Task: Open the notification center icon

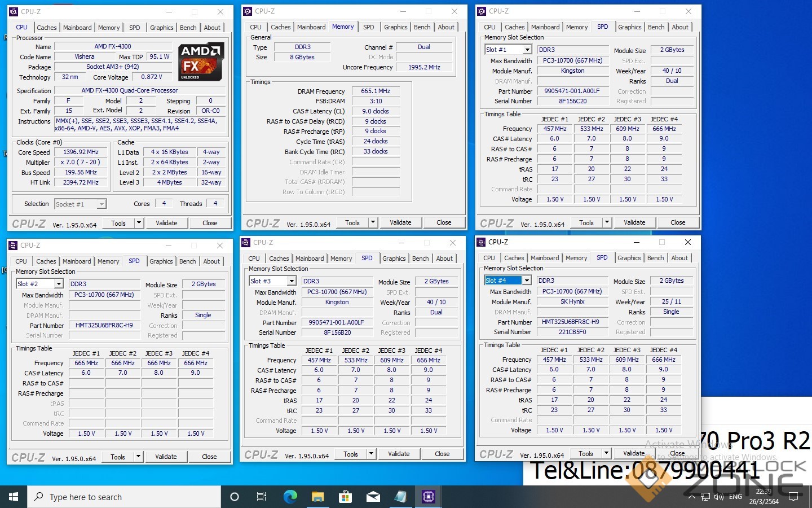Action: (793, 497)
